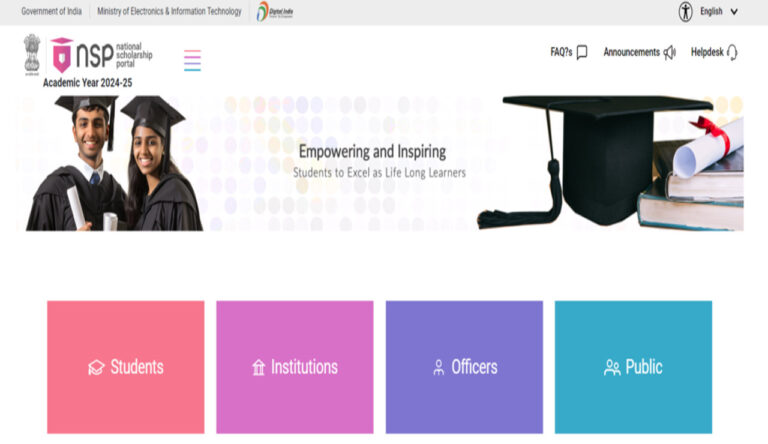Screen dimensions: 768x444
Task: Open Ministry of Electronics & Information Technology link
Action: tap(169, 11)
